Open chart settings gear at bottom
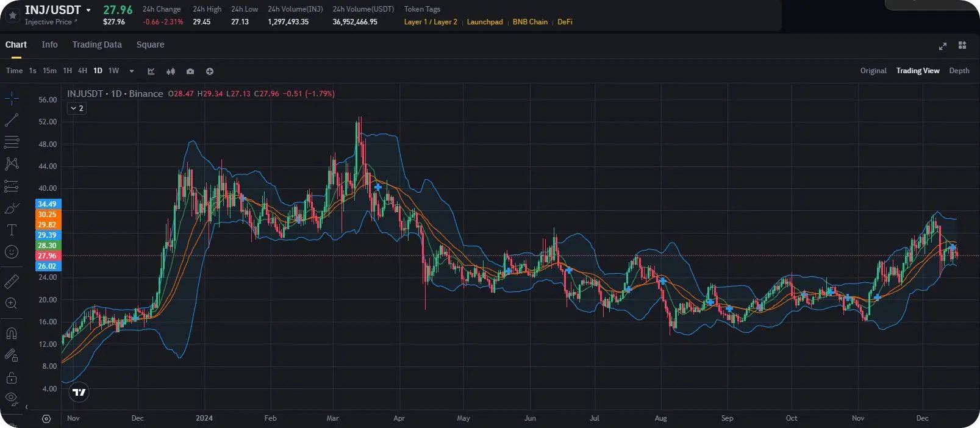 (x=46, y=418)
